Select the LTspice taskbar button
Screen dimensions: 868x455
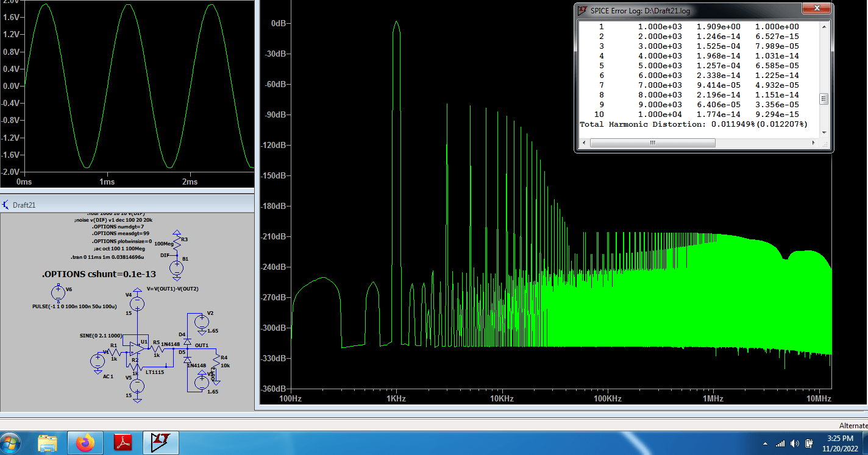click(x=160, y=443)
